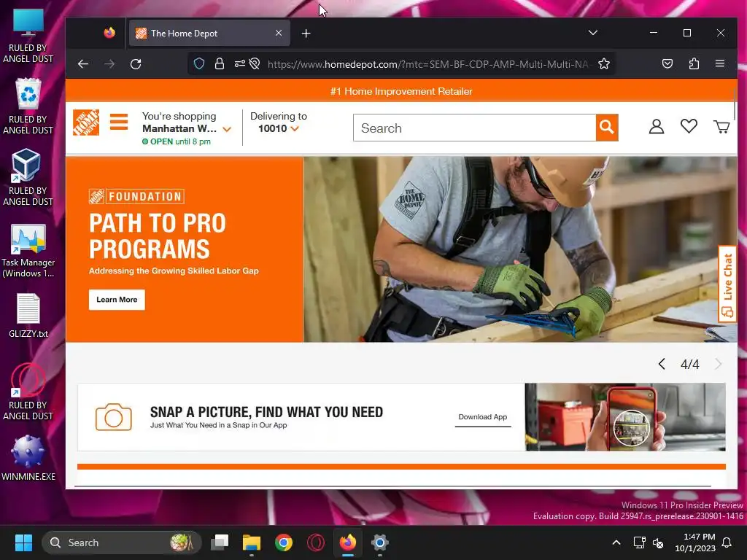Open the site permissions icon in address bar

pos(239,63)
